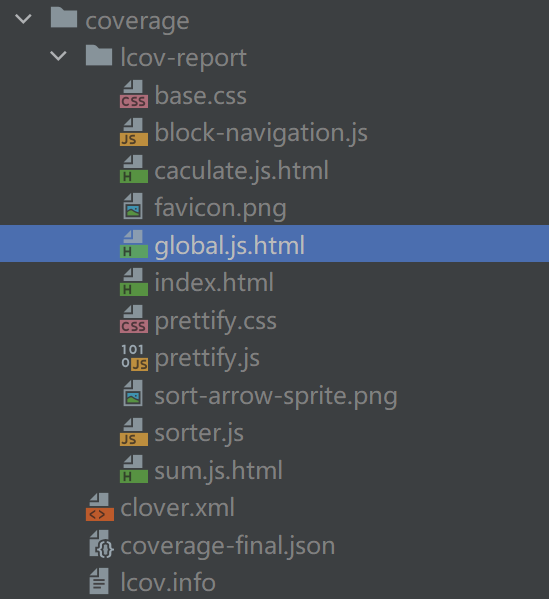The height and width of the screenshot is (599, 549).
Task: Select the lcov-report folder name
Action: tap(184, 58)
